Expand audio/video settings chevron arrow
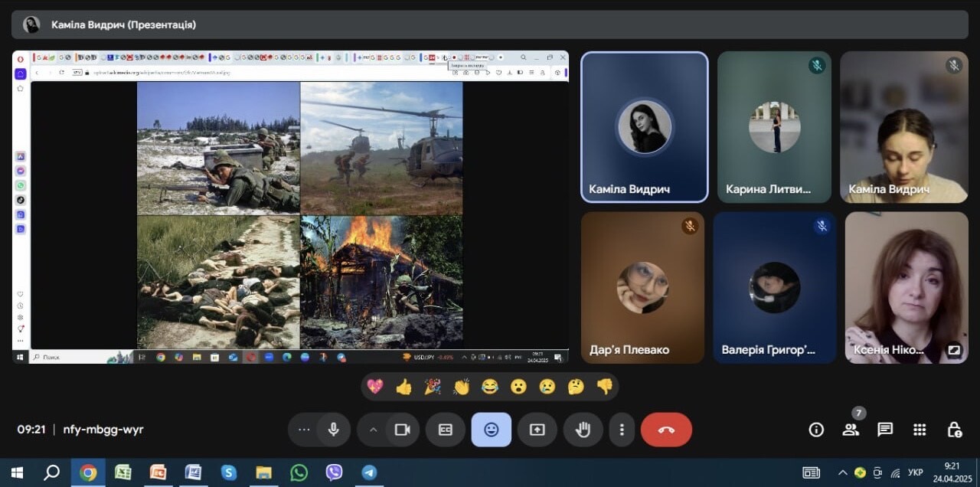The width and height of the screenshot is (980, 487). tap(373, 430)
